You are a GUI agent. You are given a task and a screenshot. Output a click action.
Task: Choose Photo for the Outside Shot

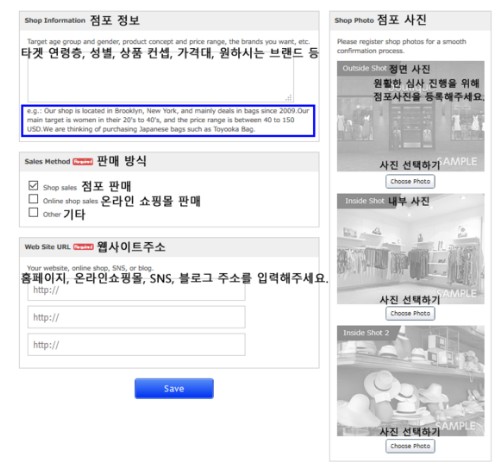(x=410, y=181)
